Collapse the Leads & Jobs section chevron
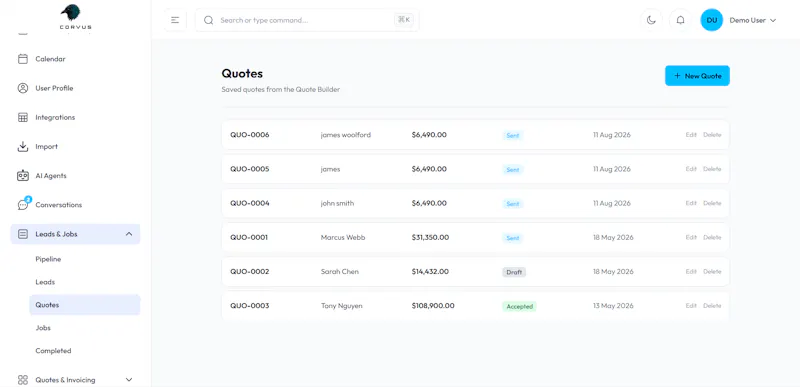This screenshot has width=800, height=387. tap(129, 234)
